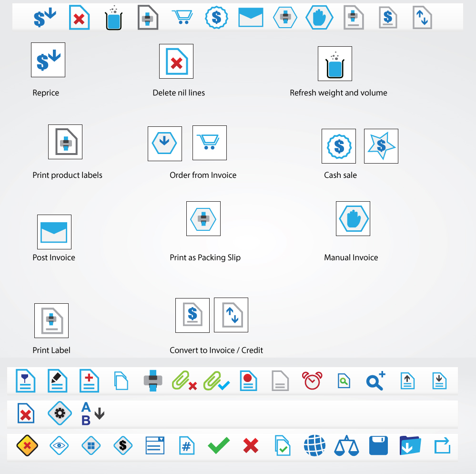
Task: Click the red X cancel button
Action: click(250, 445)
